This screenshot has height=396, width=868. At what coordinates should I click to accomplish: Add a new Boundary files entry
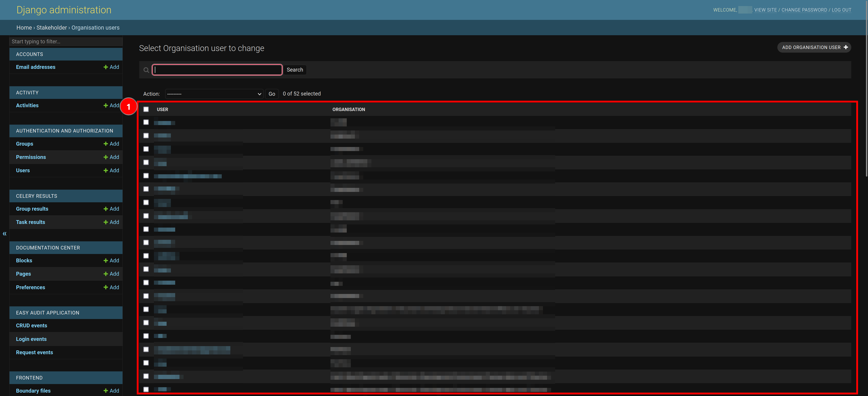(x=111, y=391)
